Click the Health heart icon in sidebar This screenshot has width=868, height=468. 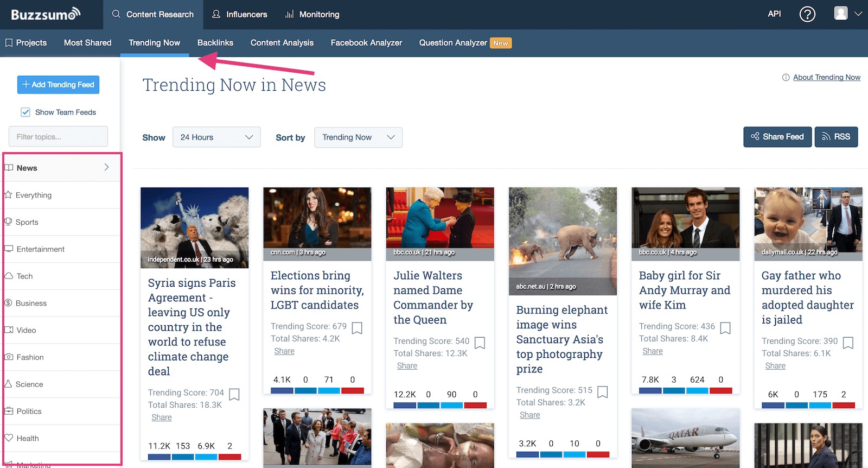[9, 438]
